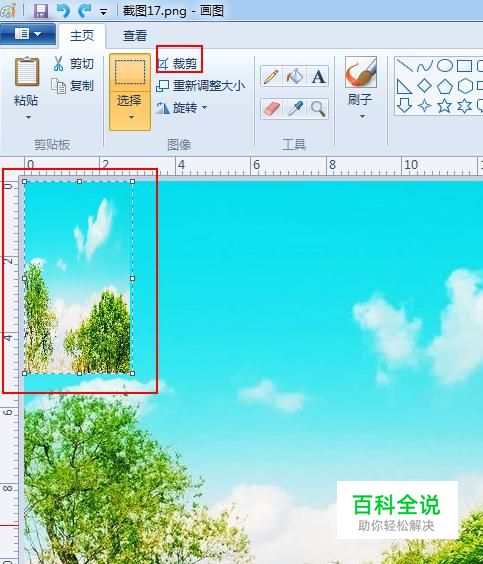Click 复制 to copy selection

[73, 86]
